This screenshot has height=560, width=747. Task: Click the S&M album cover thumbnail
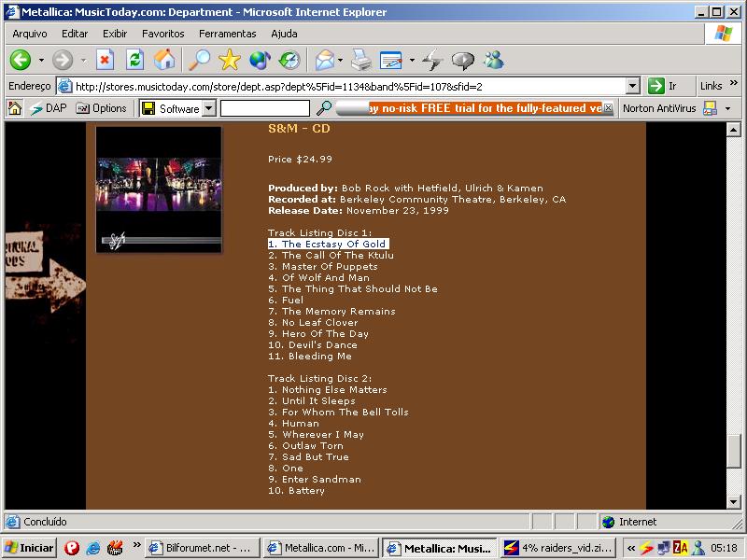(159, 189)
